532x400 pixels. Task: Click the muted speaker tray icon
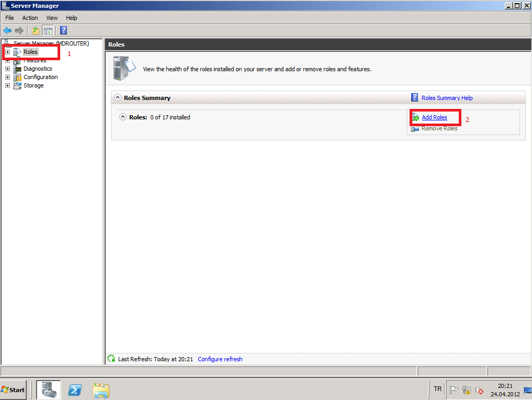point(479,390)
